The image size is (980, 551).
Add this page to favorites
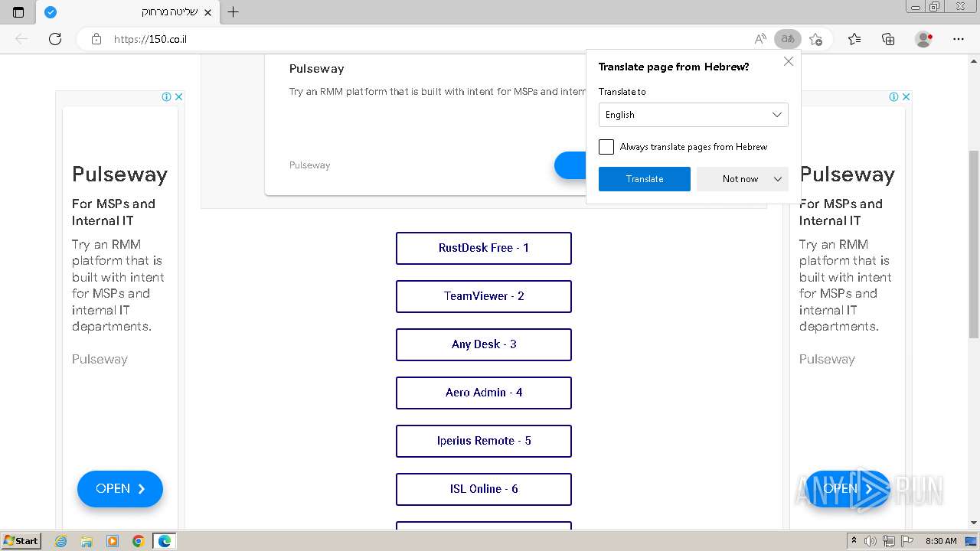815,39
